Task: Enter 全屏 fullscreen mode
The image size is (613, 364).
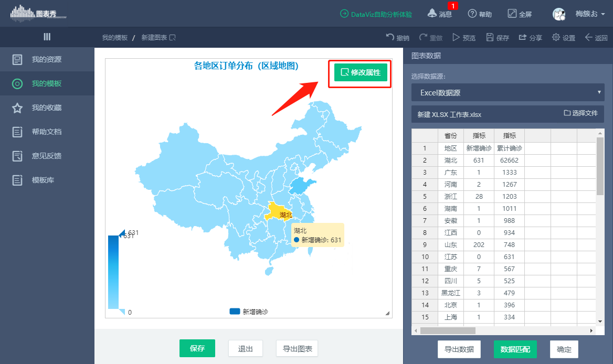Action: coord(520,14)
